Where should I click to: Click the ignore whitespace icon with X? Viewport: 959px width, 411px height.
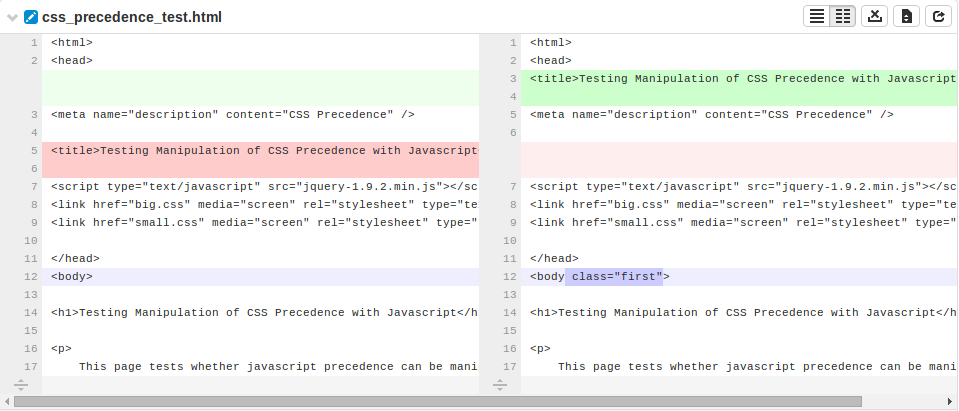875,17
